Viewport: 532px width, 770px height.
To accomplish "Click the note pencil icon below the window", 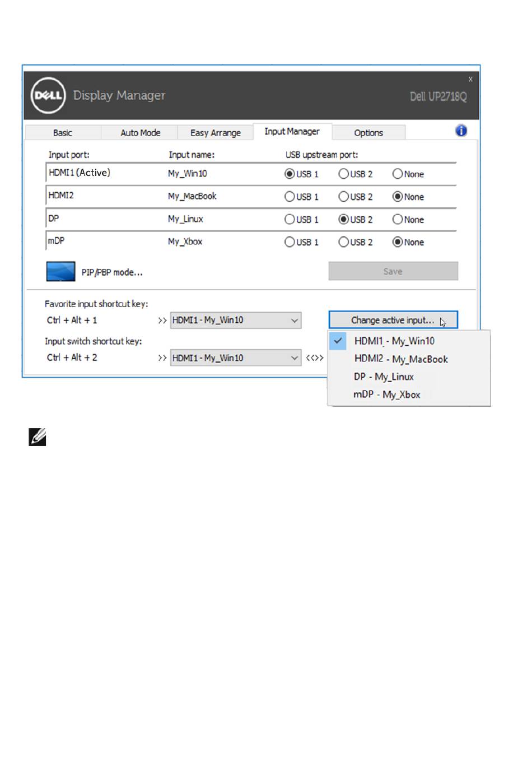I will (38, 437).
